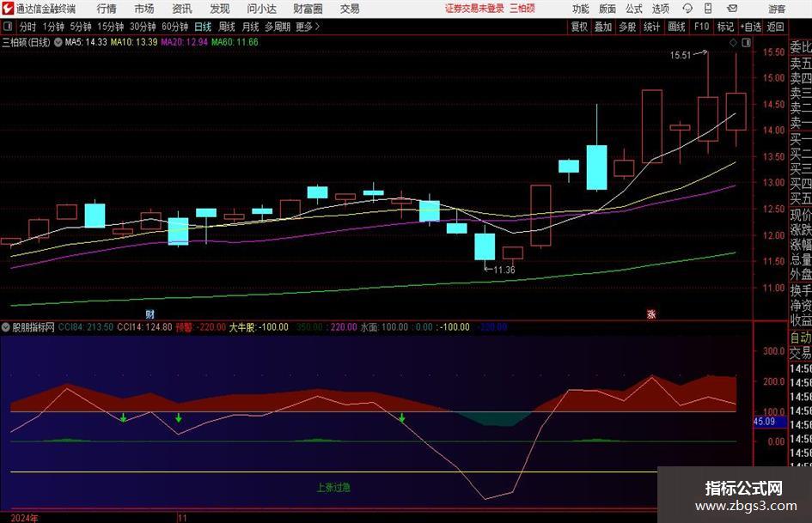The image size is (812, 523).
Task: Switch to the 1分钟 period
Action: tap(53, 27)
